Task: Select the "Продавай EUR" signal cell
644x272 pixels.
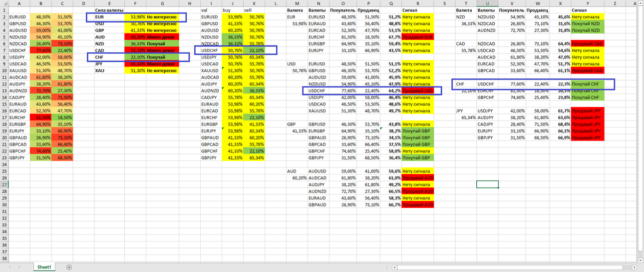Action: point(418,36)
